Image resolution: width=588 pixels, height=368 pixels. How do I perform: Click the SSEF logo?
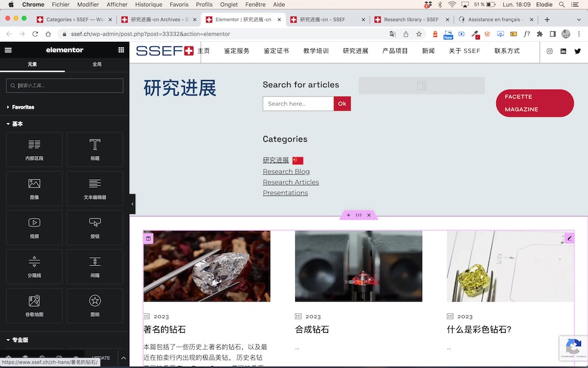[x=165, y=51]
